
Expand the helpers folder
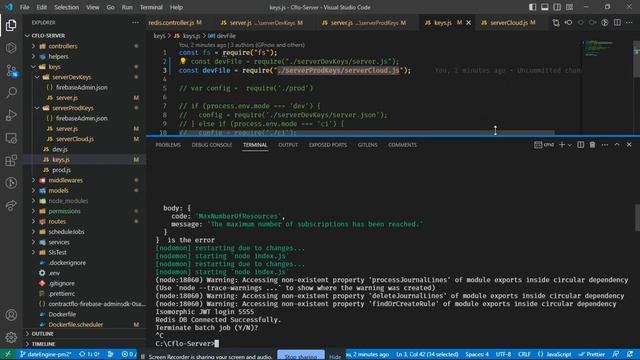click(x=59, y=56)
